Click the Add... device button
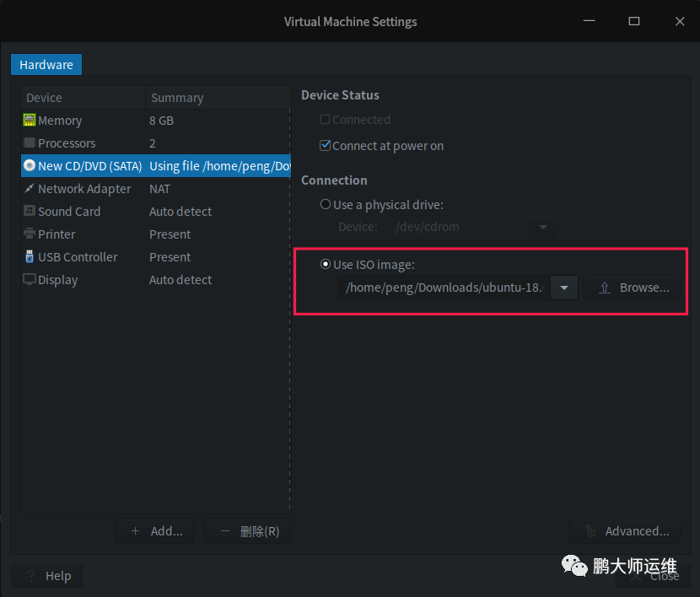The image size is (700, 597). [155, 531]
